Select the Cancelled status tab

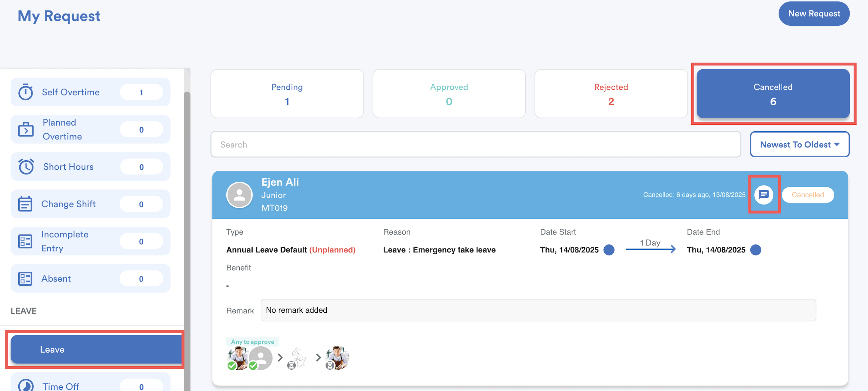click(x=773, y=94)
